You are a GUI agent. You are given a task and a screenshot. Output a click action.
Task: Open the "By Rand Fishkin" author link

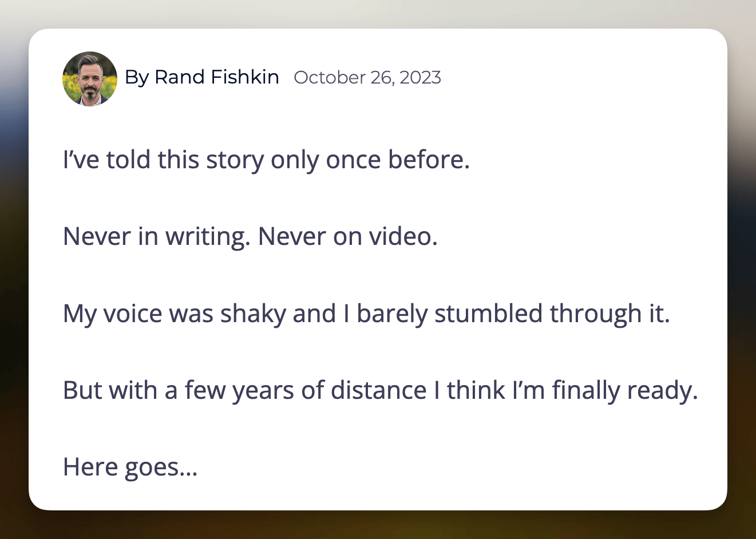point(202,77)
